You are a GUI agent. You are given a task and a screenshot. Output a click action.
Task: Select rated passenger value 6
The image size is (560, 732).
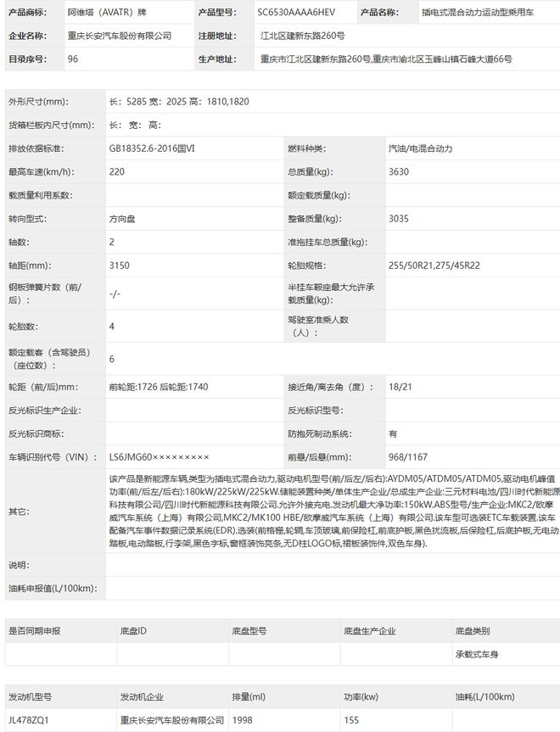(x=112, y=359)
